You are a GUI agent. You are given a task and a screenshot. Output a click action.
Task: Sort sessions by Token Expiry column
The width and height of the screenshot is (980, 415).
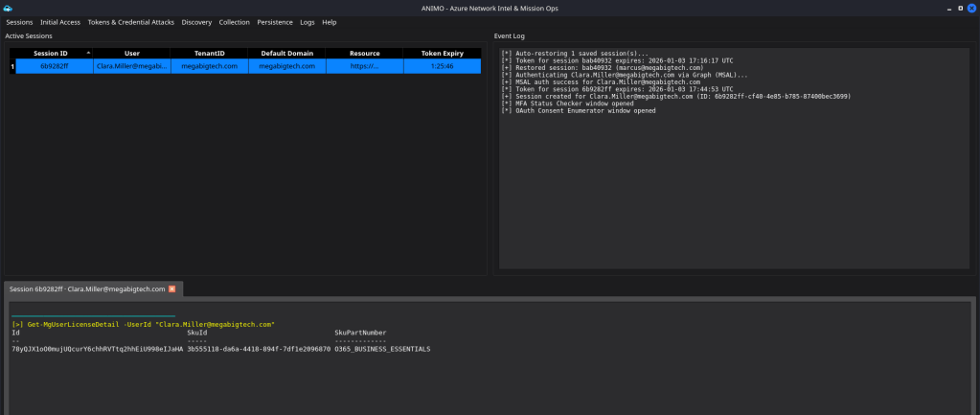tap(442, 54)
